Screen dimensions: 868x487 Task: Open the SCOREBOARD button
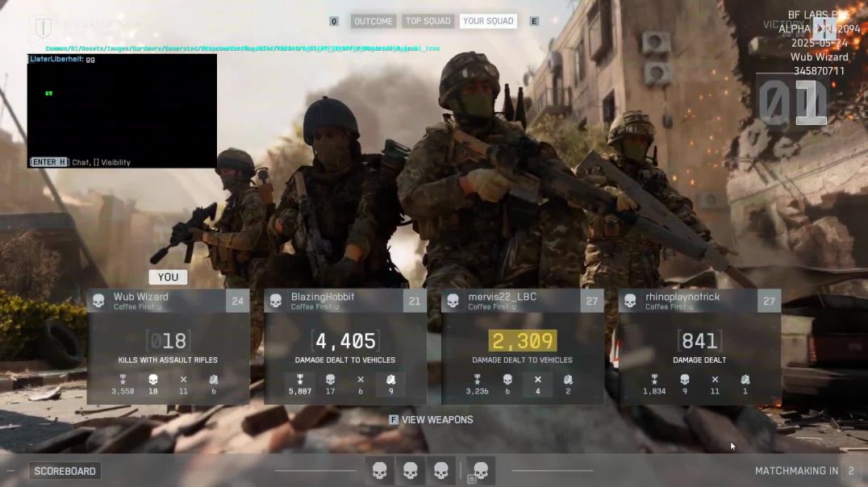(x=65, y=471)
